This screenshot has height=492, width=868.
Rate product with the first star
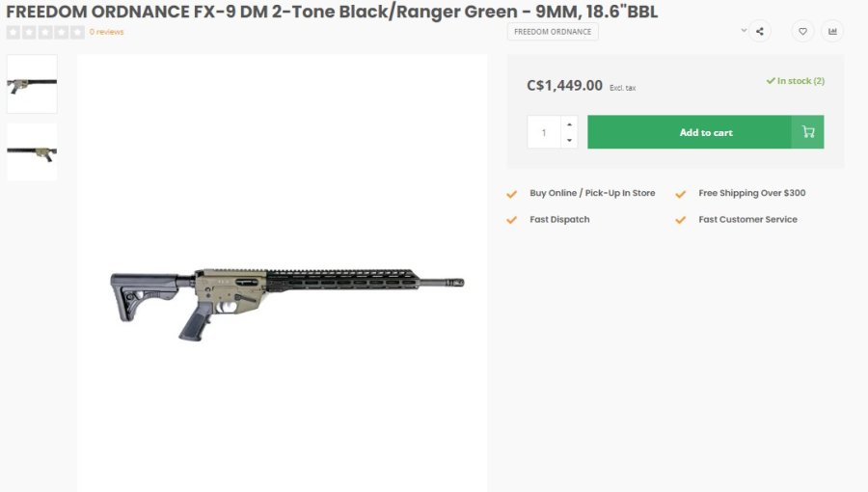coord(14,32)
